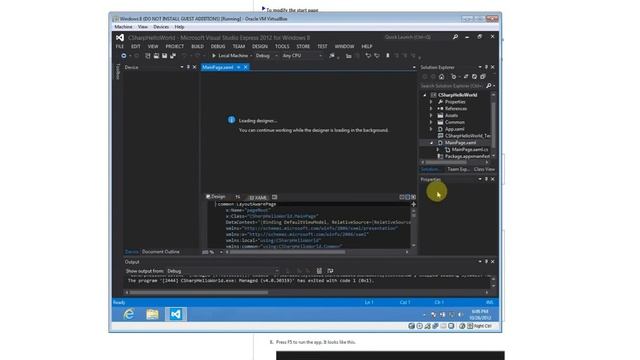Switch to the XAML tab
Image resolution: width=640 pixels, height=360 pixels.
[x=258, y=198]
